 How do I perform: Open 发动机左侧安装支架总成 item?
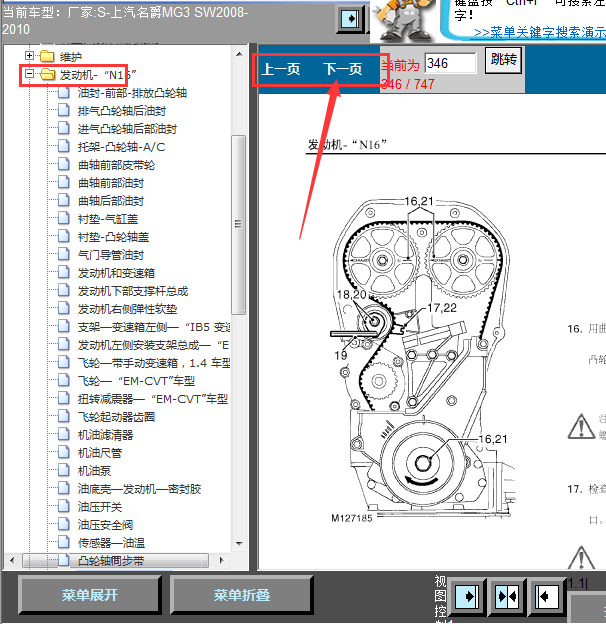pos(153,345)
